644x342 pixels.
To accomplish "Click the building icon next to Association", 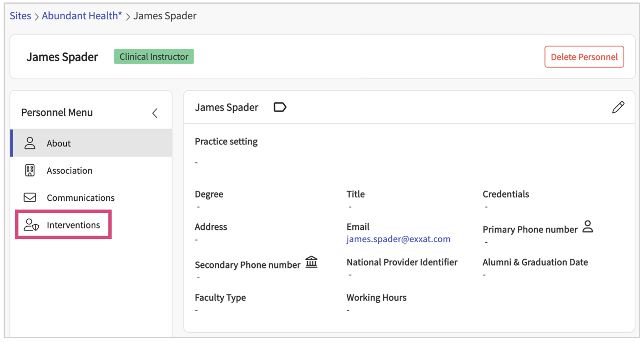I will click(30, 170).
